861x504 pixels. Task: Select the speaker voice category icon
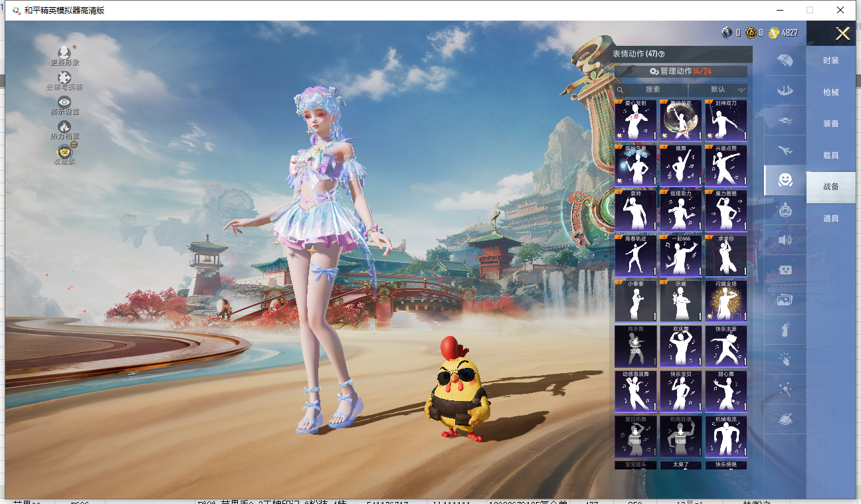(785, 240)
